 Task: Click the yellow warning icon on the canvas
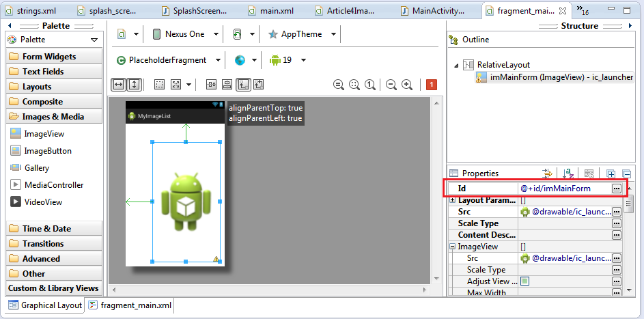[x=216, y=259]
